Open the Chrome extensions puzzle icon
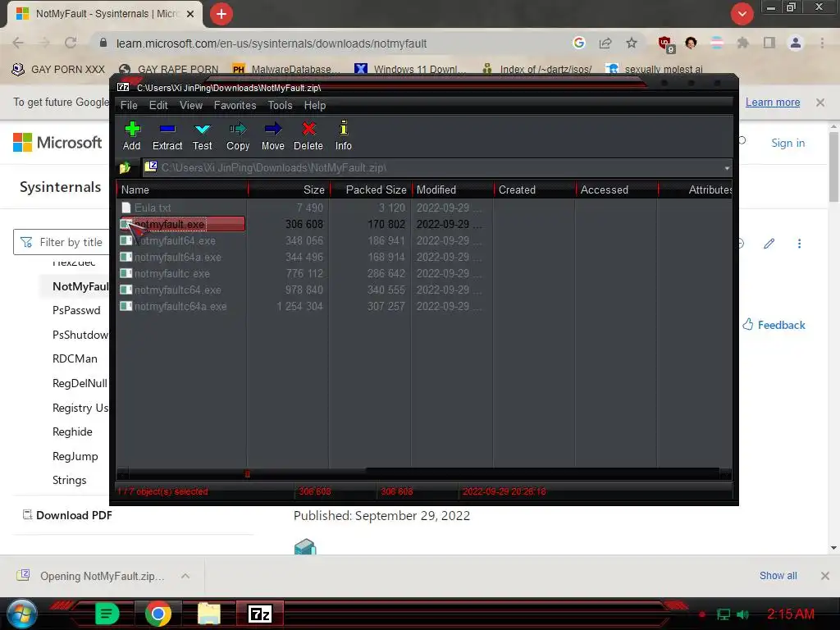This screenshot has height=630, width=840. pyautogui.click(x=742, y=43)
